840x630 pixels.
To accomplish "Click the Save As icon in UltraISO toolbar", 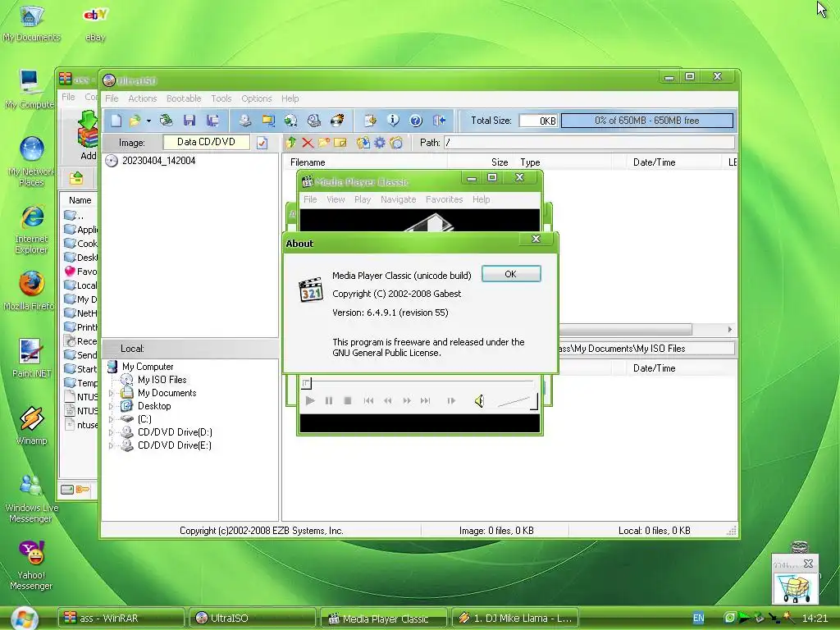I will point(212,121).
